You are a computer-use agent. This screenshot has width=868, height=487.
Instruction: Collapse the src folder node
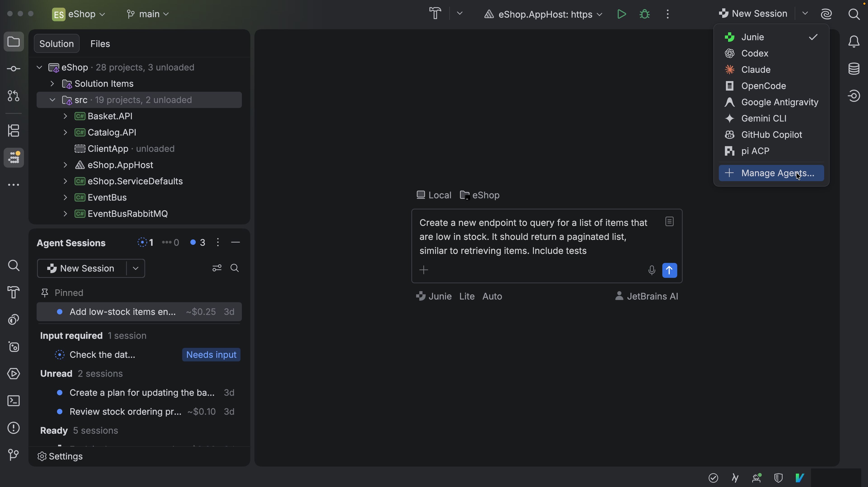pos(52,100)
